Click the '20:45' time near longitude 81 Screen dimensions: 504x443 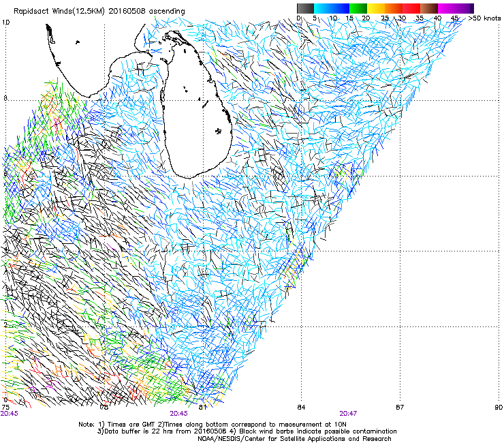(x=178, y=414)
